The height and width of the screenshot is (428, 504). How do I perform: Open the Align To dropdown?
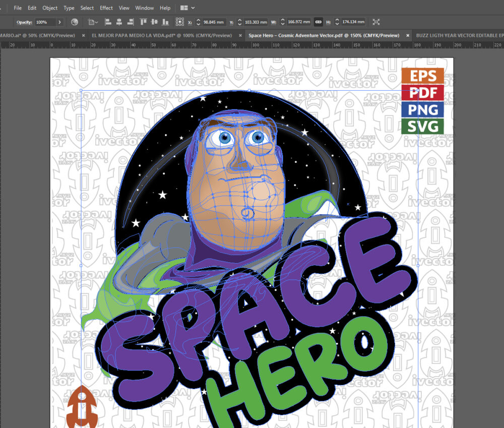(93, 22)
